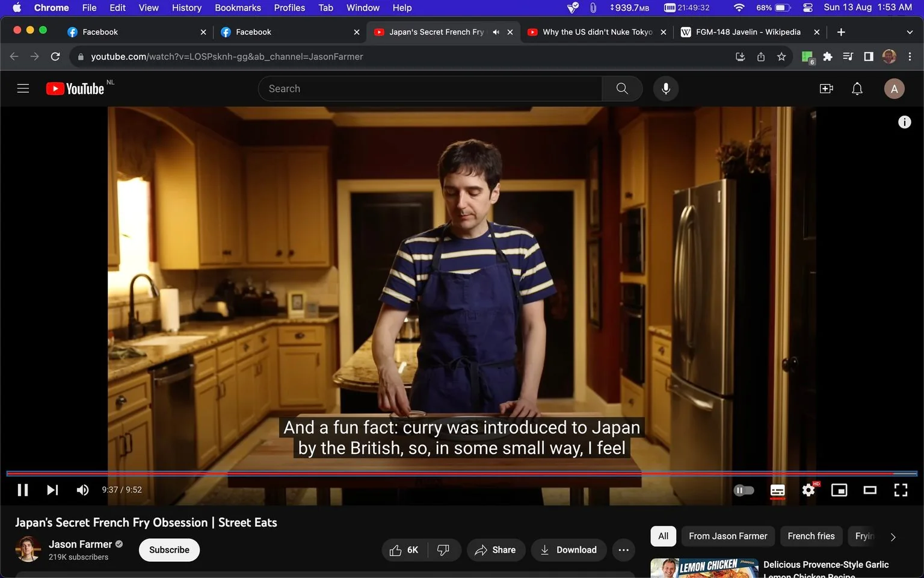This screenshot has width=924, height=578.
Task: Open the Bookmarks menu
Action: (238, 8)
